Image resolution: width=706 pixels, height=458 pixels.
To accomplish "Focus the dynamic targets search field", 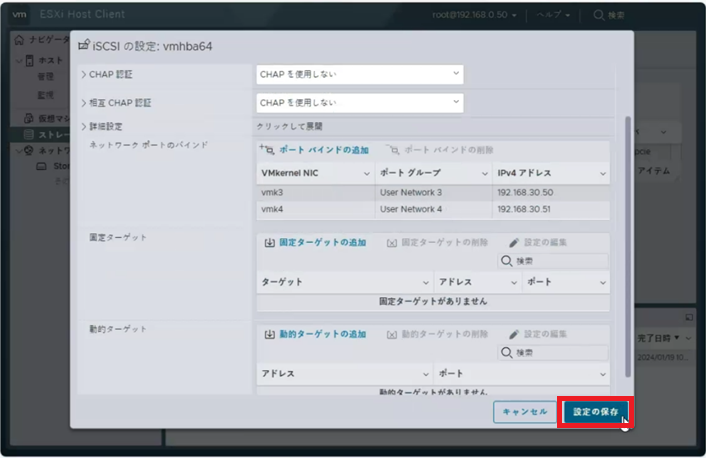I will click(x=553, y=353).
